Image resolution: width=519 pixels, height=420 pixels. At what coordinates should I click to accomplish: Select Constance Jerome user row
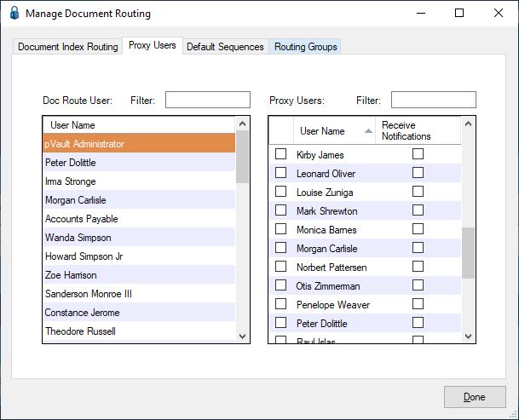click(x=139, y=313)
